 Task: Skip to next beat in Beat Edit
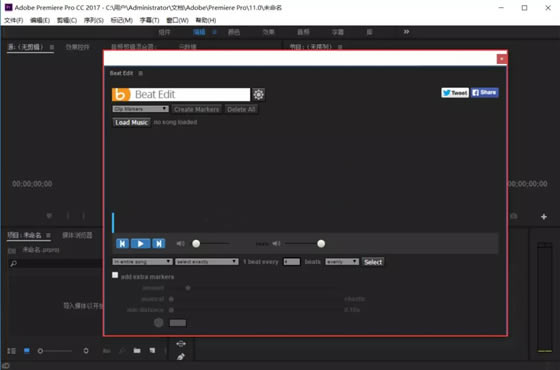(x=159, y=244)
